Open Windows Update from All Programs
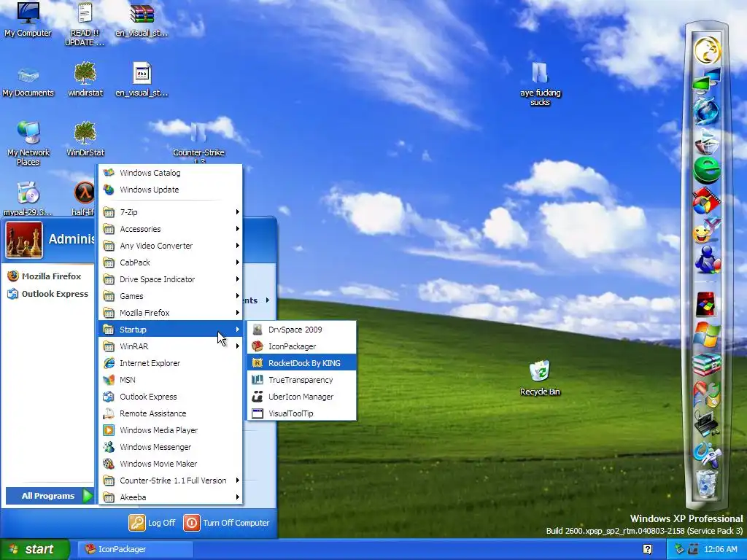 click(171, 190)
